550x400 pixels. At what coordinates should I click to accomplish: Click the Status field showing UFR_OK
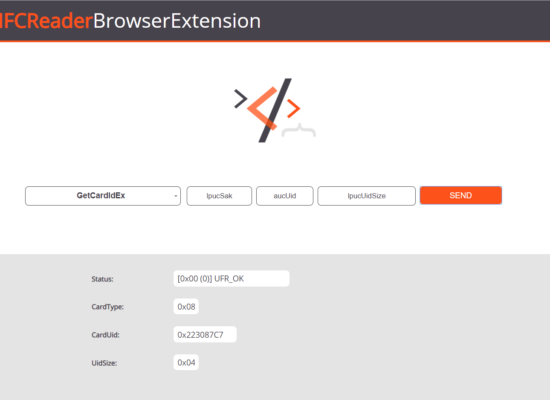232,279
